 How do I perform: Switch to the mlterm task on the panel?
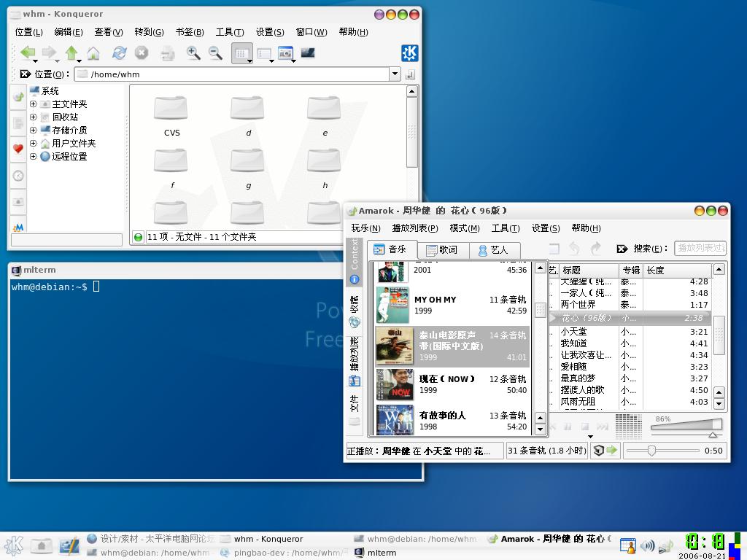376,553
